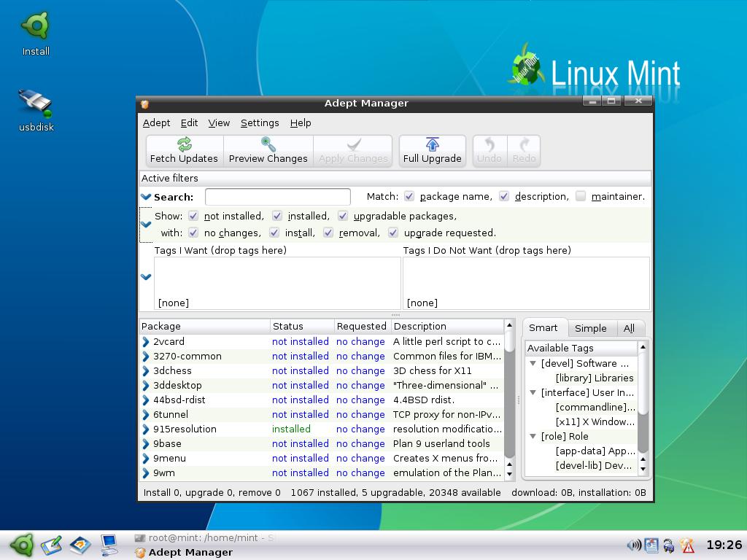Click the Fetch Updates toolbar icon
747x560 pixels.
click(x=185, y=144)
